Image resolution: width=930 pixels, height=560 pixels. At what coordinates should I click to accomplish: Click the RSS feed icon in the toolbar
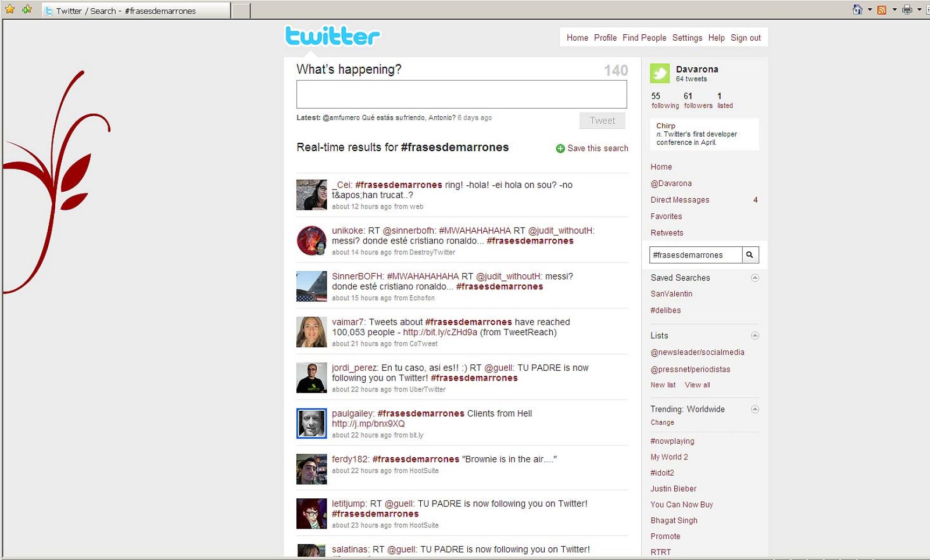coord(882,9)
